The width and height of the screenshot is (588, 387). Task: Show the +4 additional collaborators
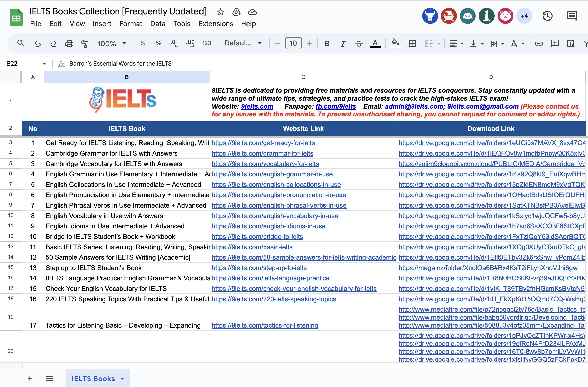click(x=524, y=16)
